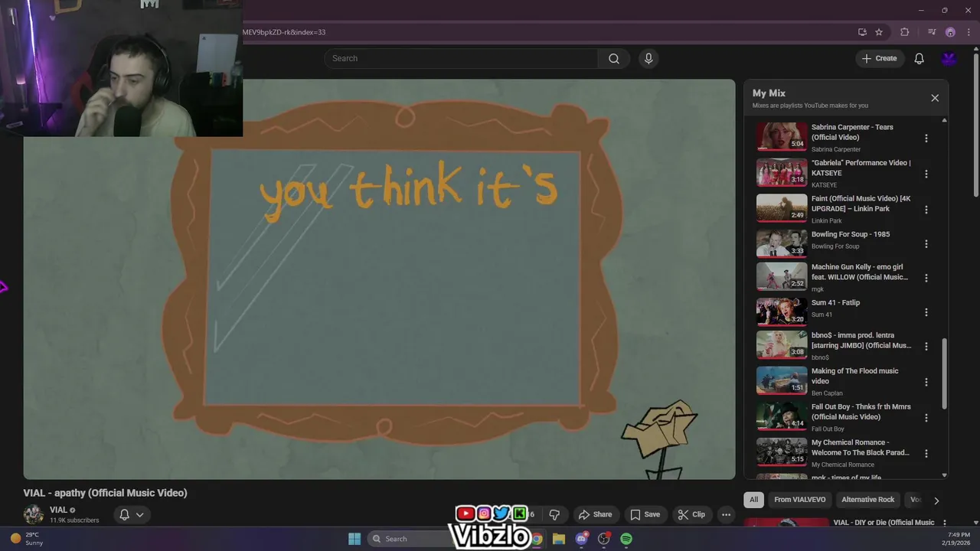Select bbno$ - imma prod. lentra title
The height and width of the screenshot is (551, 980).
861,340
